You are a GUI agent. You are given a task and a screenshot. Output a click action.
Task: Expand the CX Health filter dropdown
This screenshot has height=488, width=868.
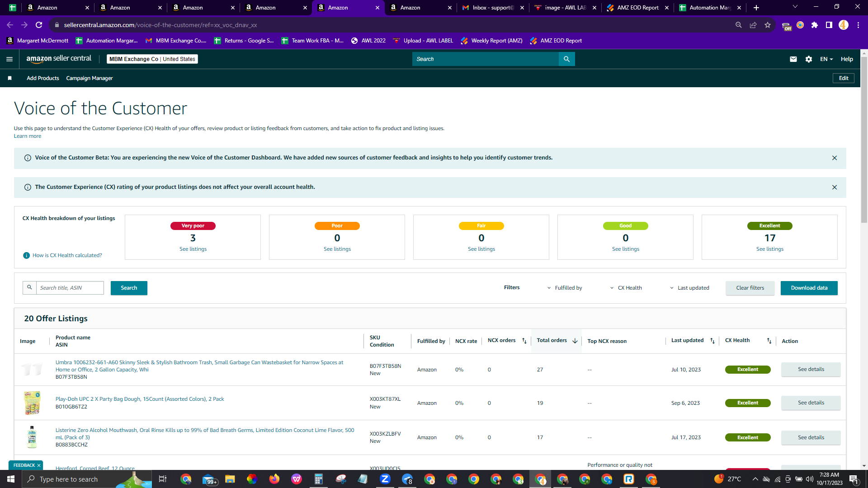(x=626, y=288)
